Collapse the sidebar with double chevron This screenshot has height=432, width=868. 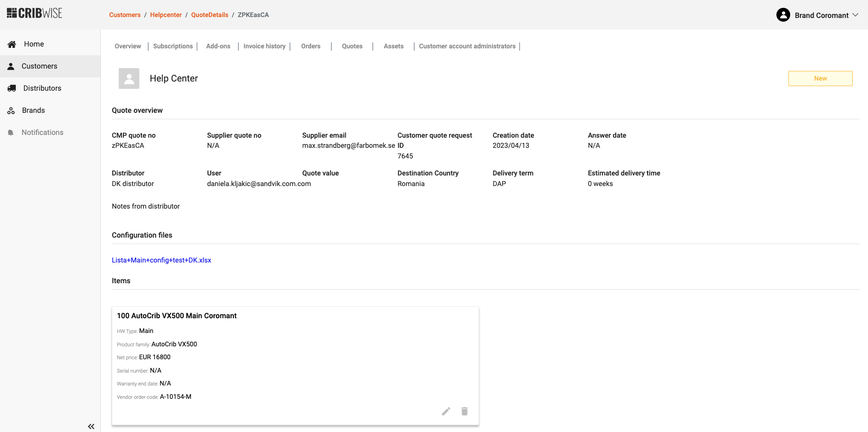pos(91,426)
